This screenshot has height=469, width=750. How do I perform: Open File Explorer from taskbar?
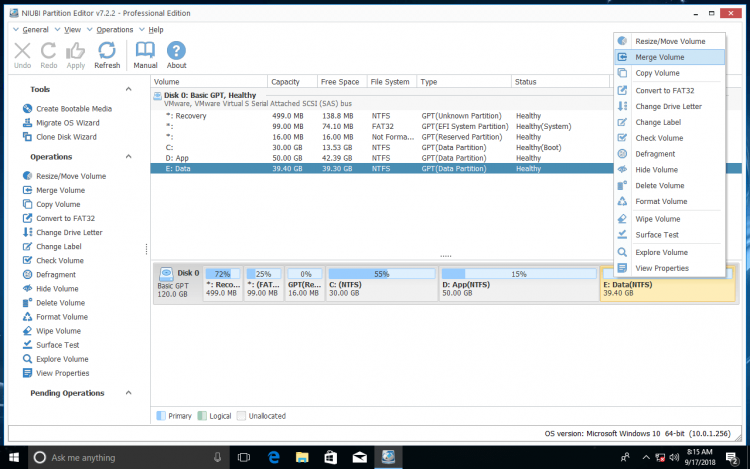click(x=302, y=458)
